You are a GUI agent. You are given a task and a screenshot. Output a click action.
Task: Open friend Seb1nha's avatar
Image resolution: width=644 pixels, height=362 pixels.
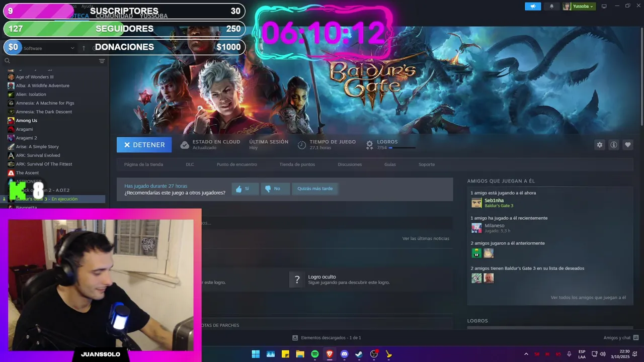[476, 203]
